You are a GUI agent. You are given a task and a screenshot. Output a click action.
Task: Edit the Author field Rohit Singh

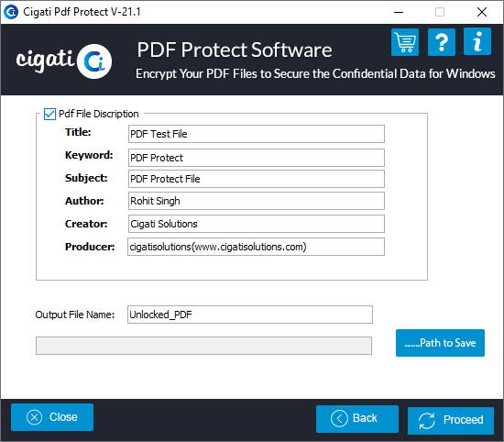[x=257, y=201]
